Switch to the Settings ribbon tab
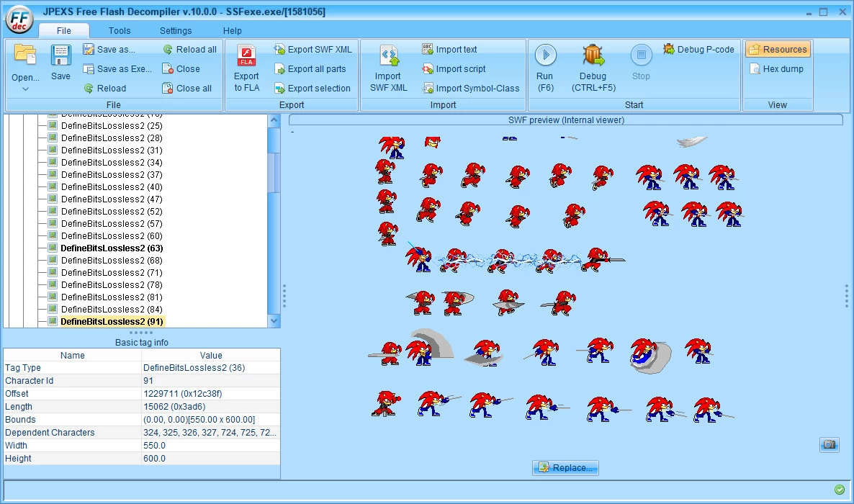854x504 pixels. pyautogui.click(x=176, y=31)
